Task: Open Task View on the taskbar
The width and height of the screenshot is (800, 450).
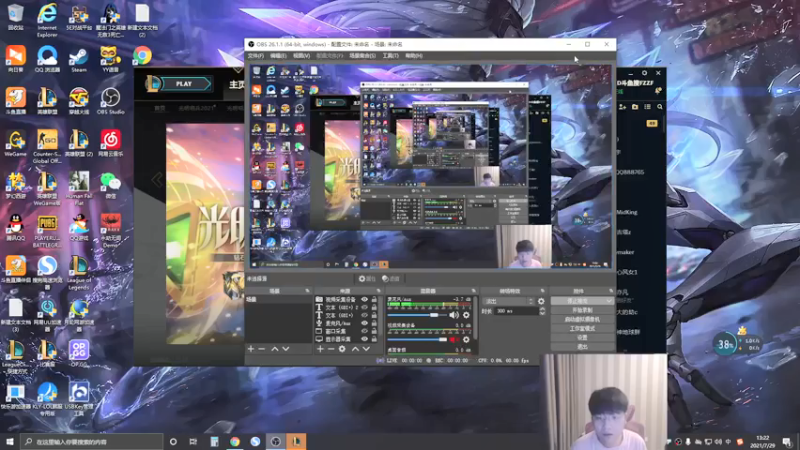Action: [193, 441]
